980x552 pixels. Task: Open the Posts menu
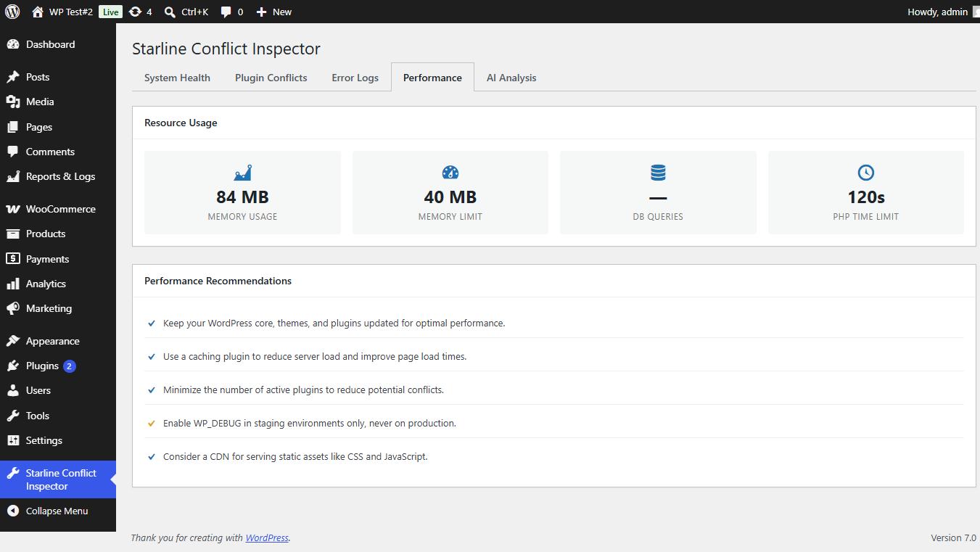(58, 77)
